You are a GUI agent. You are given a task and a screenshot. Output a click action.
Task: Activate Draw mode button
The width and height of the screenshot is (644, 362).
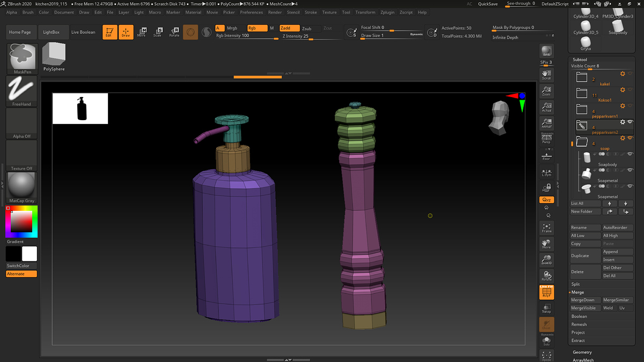[x=126, y=32]
